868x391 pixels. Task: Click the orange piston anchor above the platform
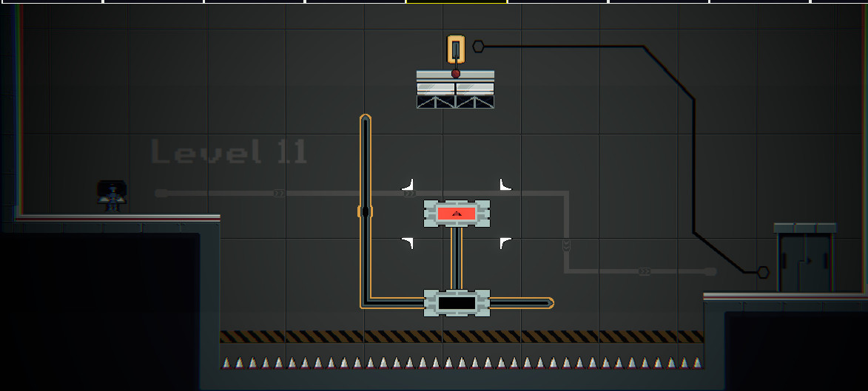457,50
